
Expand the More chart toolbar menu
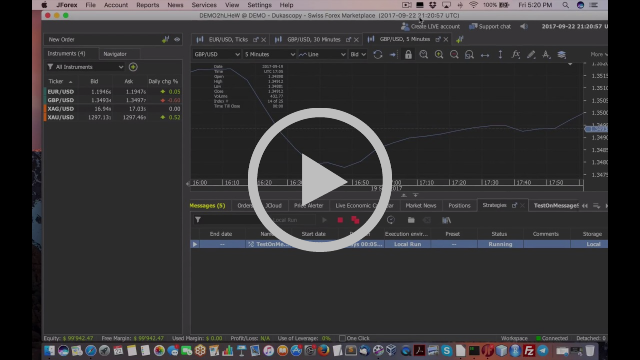pyautogui.click(x=598, y=54)
